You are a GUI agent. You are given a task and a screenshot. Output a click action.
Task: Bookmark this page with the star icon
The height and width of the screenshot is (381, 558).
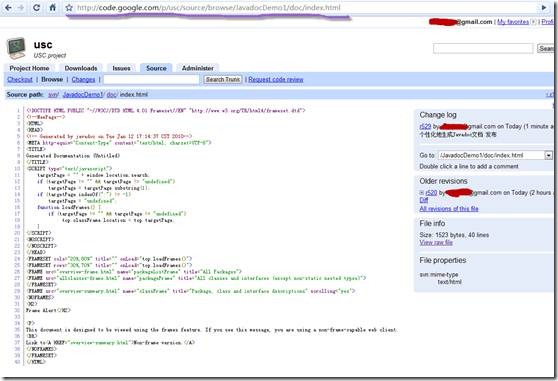point(69,7)
